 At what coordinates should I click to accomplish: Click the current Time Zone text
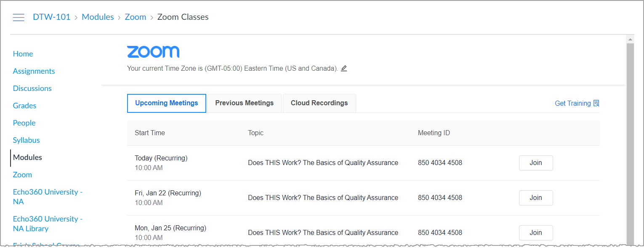click(x=232, y=68)
